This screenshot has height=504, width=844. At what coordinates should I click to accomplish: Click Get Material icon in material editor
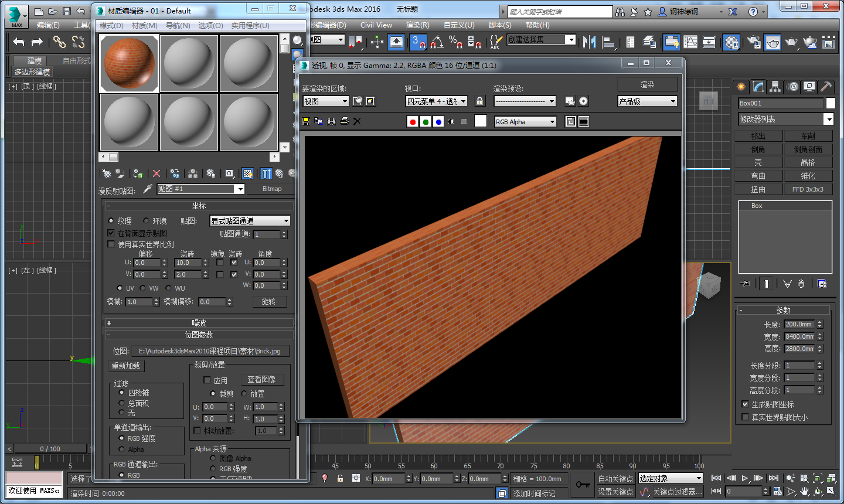tap(107, 173)
